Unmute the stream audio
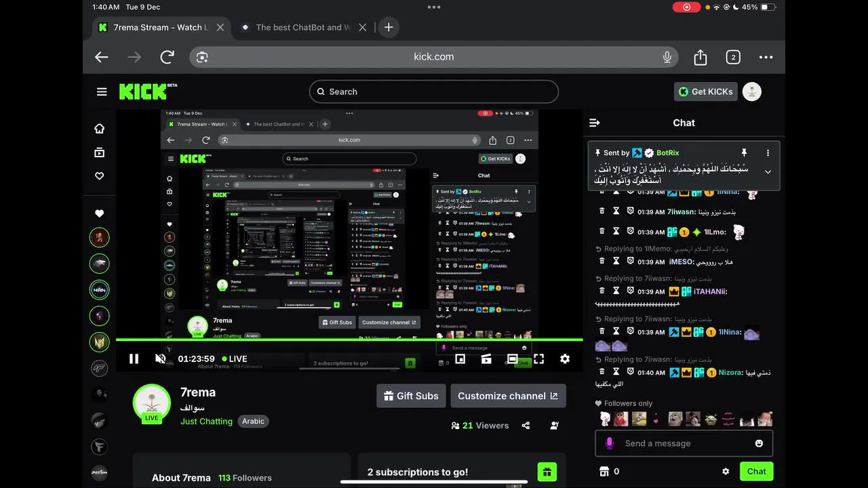868x488 pixels. point(161,359)
